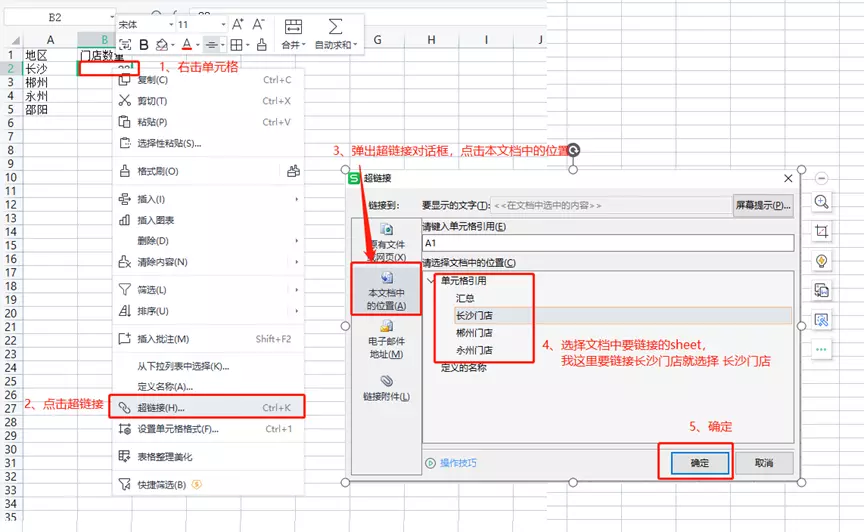The width and height of the screenshot is (864, 532).
Task: Select 电子邮件地址 link option
Action: (x=386, y=339)
